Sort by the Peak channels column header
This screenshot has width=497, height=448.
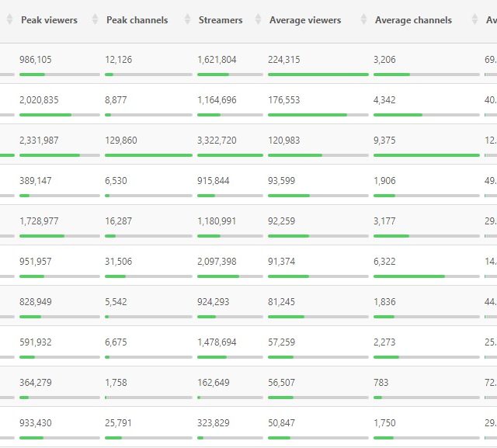[137, 20]
